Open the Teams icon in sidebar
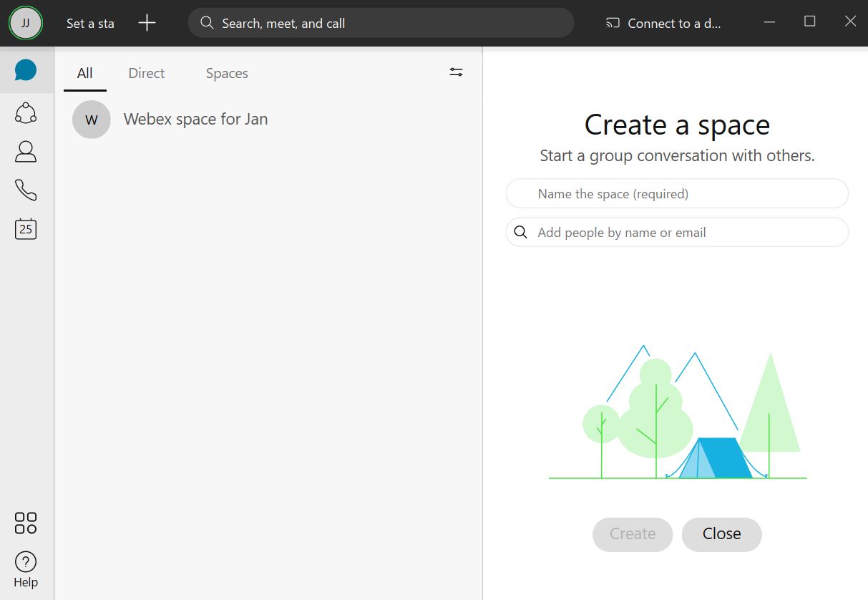 click(26, 112)
